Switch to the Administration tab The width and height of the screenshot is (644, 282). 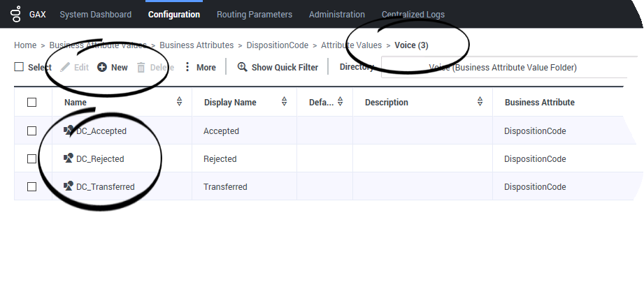click(336, 14)
